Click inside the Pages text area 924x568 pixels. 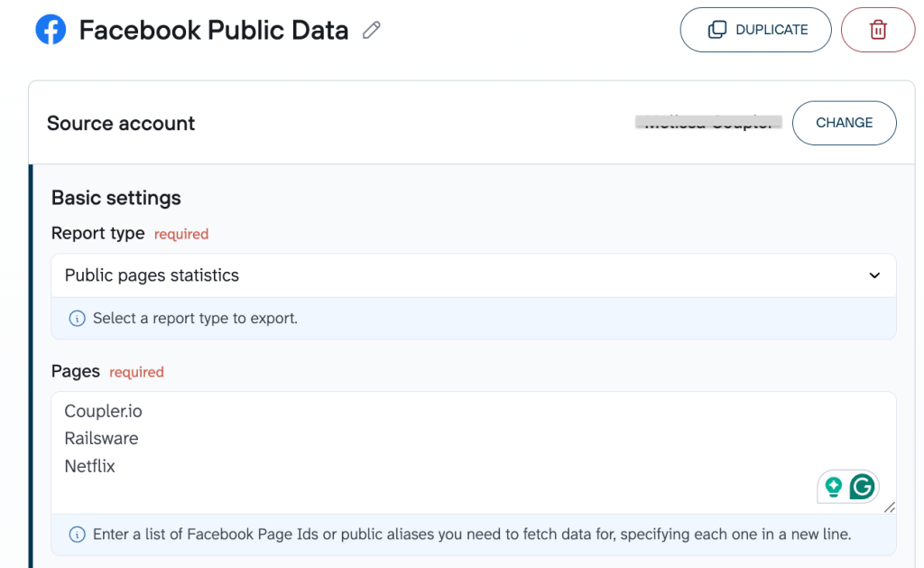coord(473,452)
